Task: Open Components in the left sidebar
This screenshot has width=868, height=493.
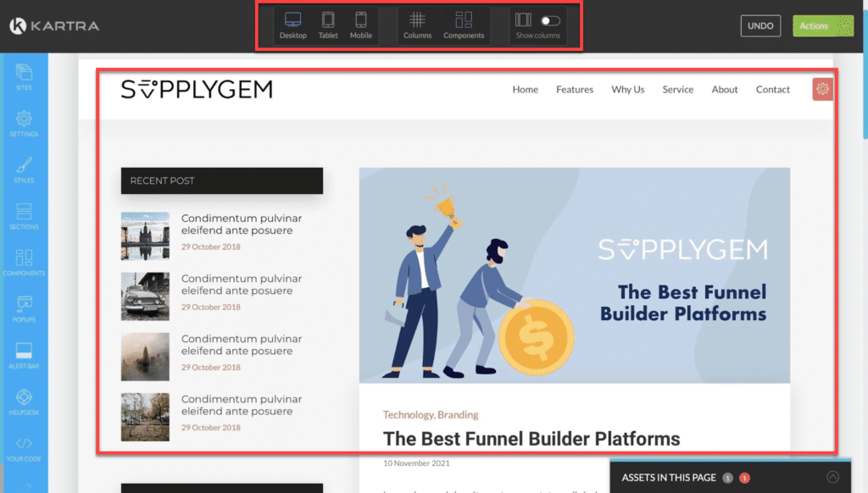Action: point(24,263)
